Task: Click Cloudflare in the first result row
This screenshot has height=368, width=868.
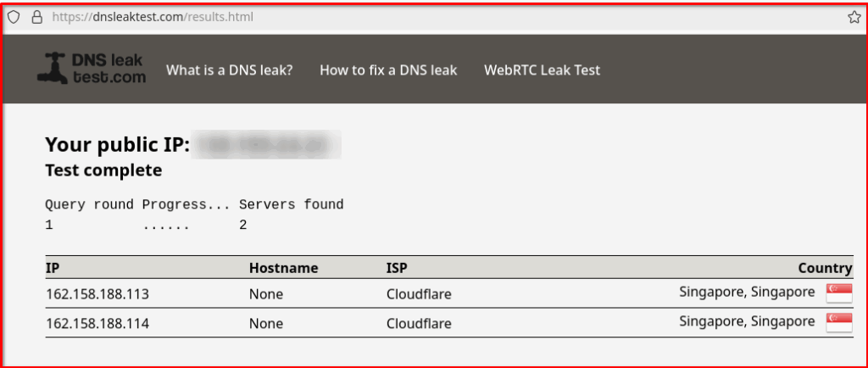Action: 419,294
